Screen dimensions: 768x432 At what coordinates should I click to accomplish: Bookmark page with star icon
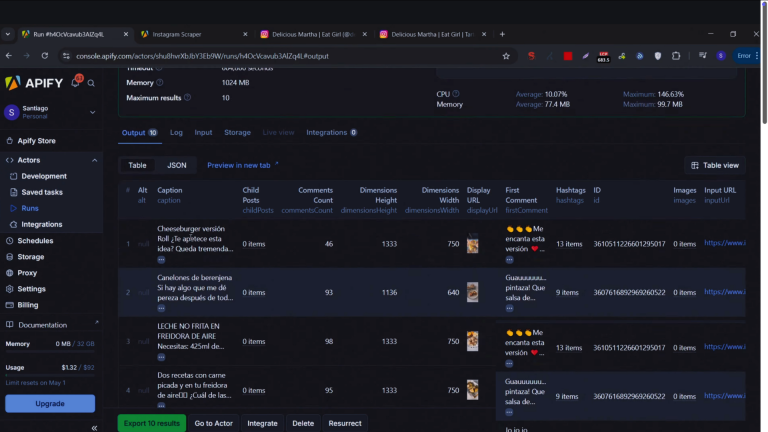(506, 56)
